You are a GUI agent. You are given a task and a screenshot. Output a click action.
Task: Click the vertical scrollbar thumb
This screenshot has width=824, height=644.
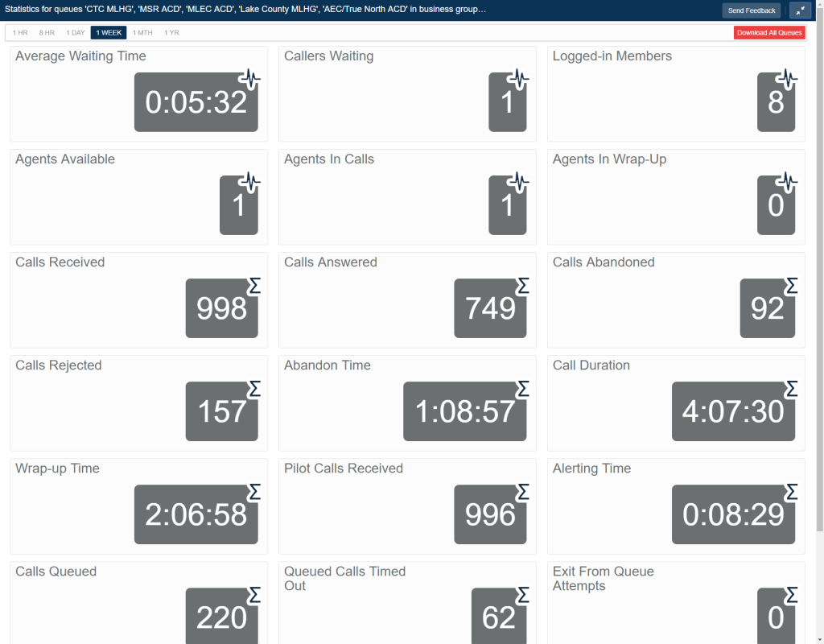pyautogui.click(x=820, y=268)
